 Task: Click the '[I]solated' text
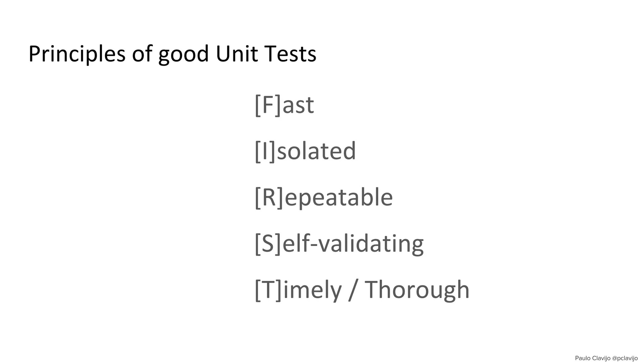tap(305, 151)
